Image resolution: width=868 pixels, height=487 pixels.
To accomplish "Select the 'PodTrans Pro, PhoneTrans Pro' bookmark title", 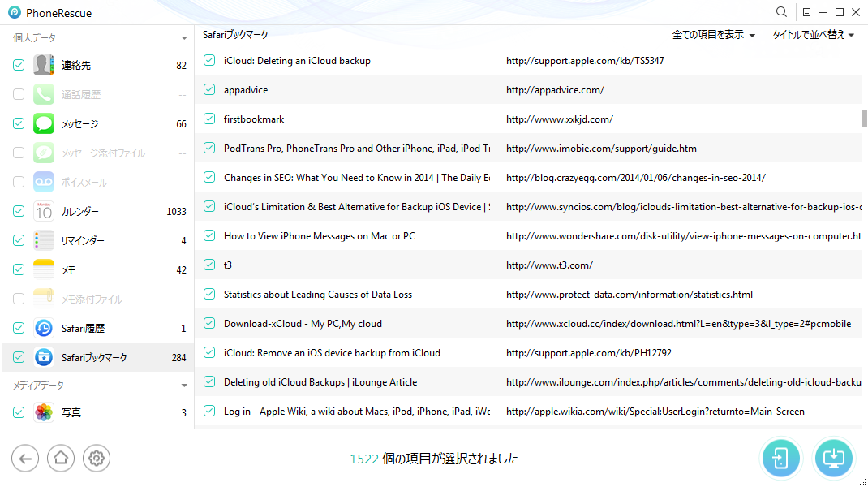I will (356, 149).
